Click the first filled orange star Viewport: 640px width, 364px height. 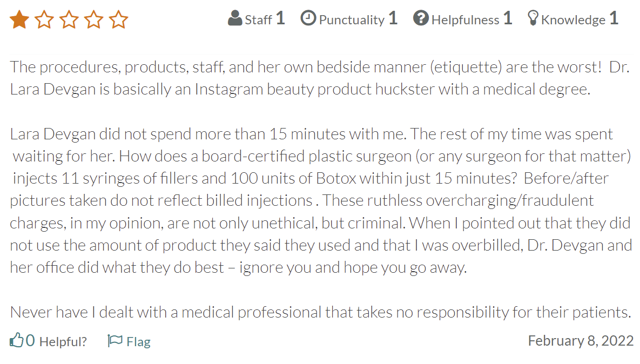pyautogui.click(x=19, y=19)
